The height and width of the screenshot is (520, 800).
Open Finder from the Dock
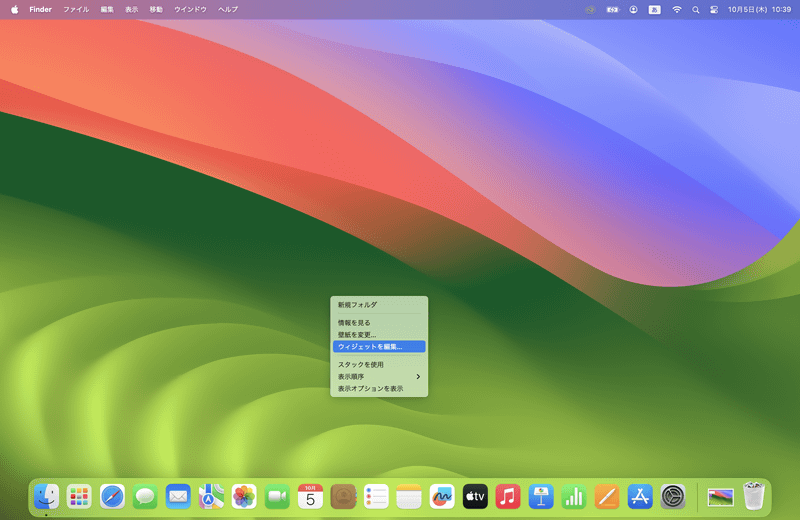[46, 497]
